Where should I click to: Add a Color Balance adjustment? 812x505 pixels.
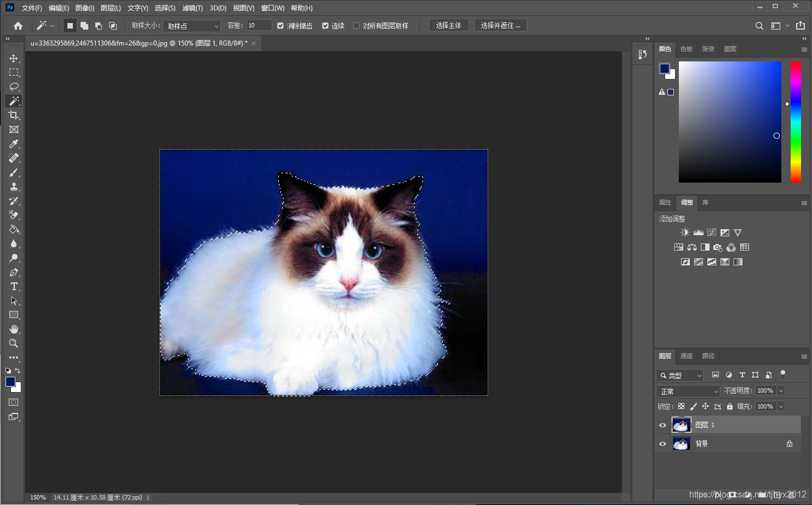click(692, 247)
